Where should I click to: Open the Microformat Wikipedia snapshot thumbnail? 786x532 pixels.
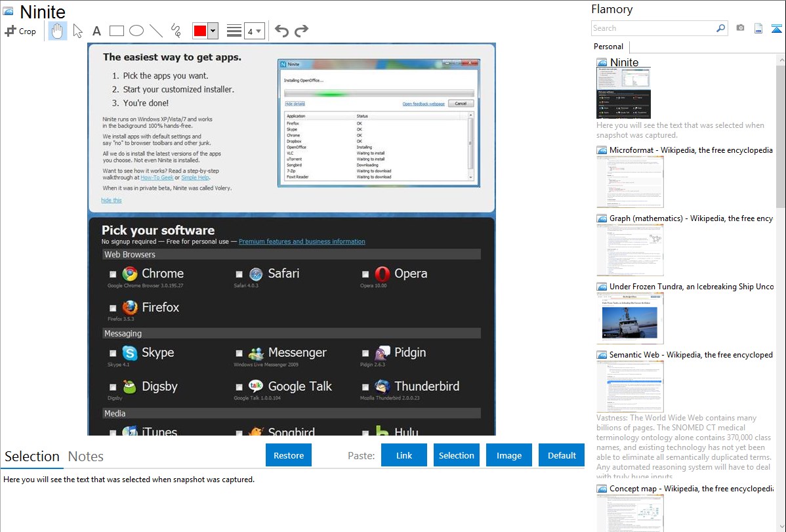click(x=630, y=182)
